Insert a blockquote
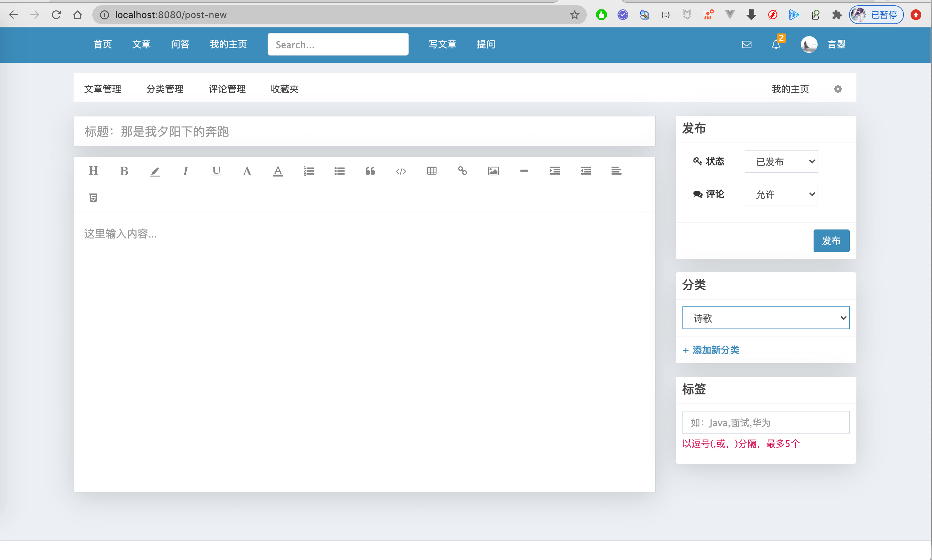 point(370,171)
